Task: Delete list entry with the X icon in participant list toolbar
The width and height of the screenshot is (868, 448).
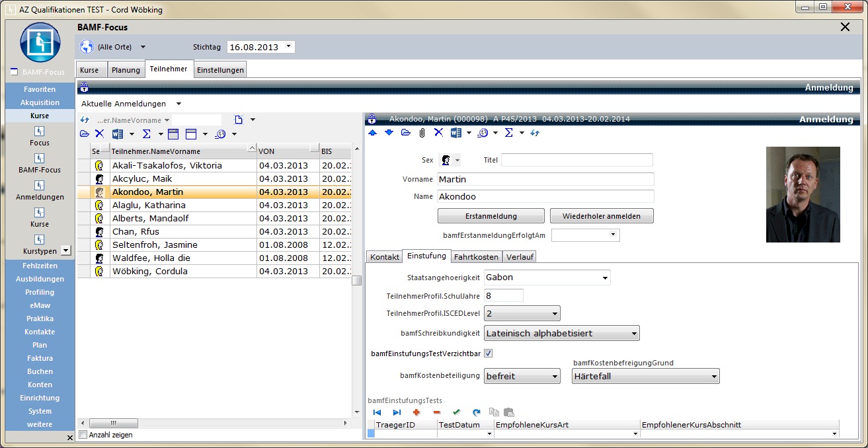Action: point(99,134)
